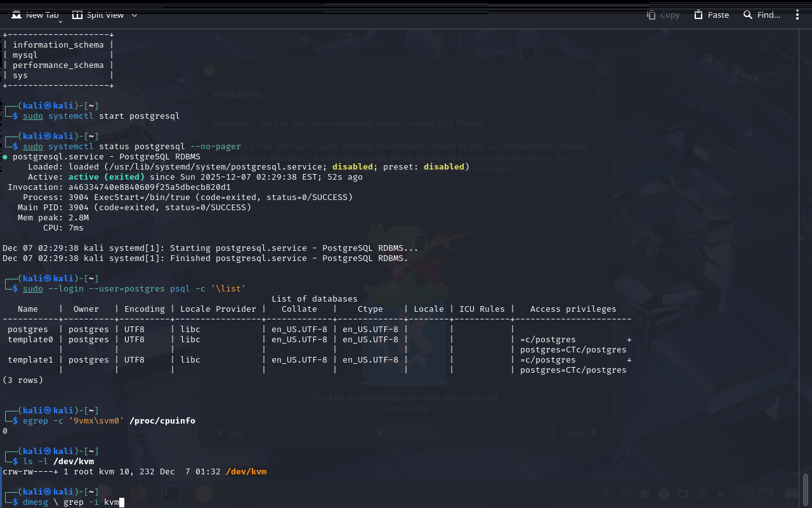
Task: Click the Split View toolbar button
Action: (x=98, y=15)
